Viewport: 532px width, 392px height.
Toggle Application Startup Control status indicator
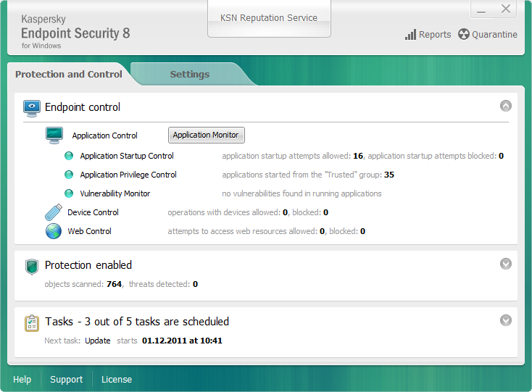69,156
